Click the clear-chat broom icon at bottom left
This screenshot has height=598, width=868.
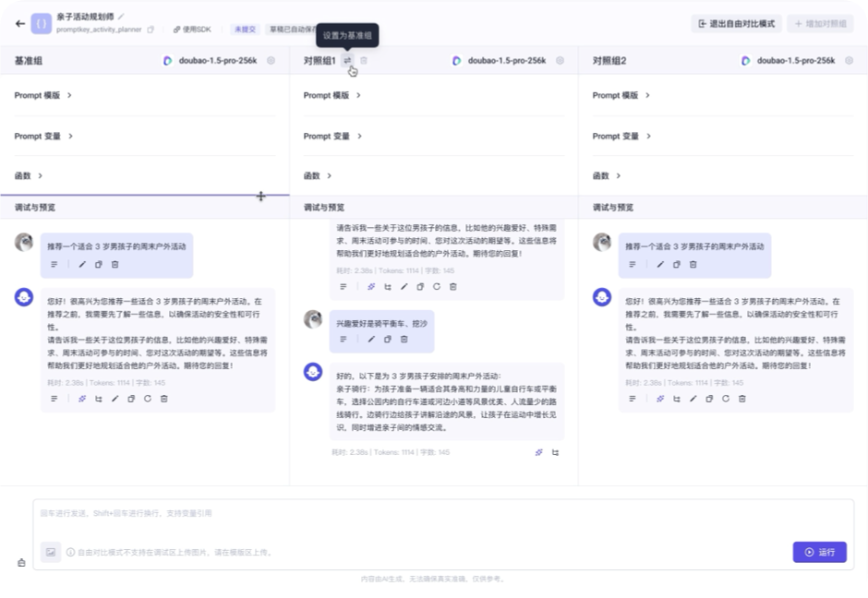[x=21, y=563]
